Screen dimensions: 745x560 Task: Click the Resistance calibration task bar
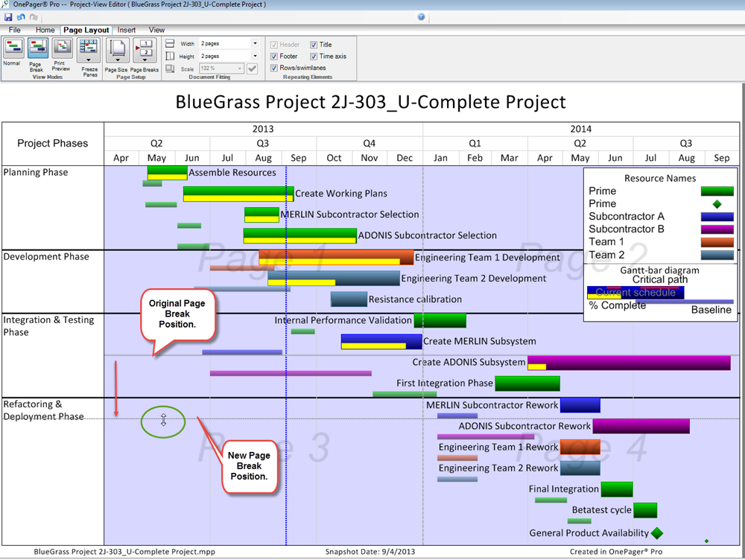[349, 299]
